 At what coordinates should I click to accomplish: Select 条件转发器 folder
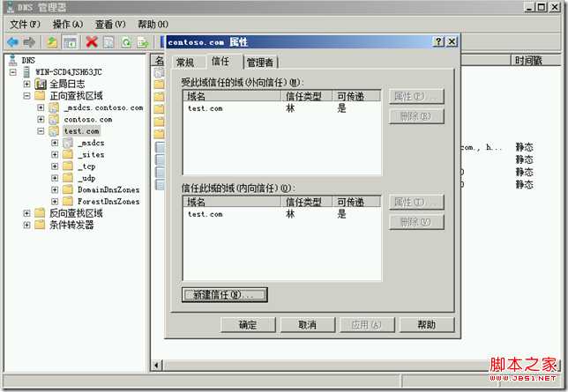click(71, 225)
